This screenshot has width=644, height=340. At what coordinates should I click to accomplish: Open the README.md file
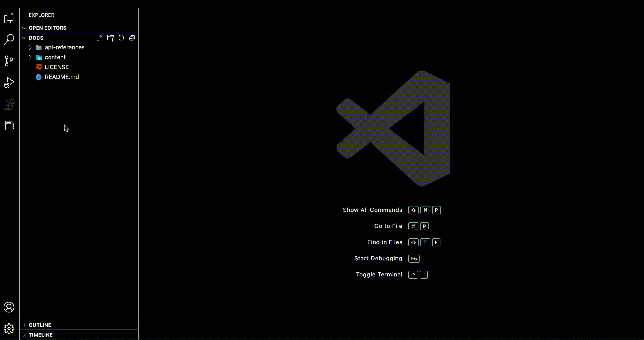[x=62, y=77]
